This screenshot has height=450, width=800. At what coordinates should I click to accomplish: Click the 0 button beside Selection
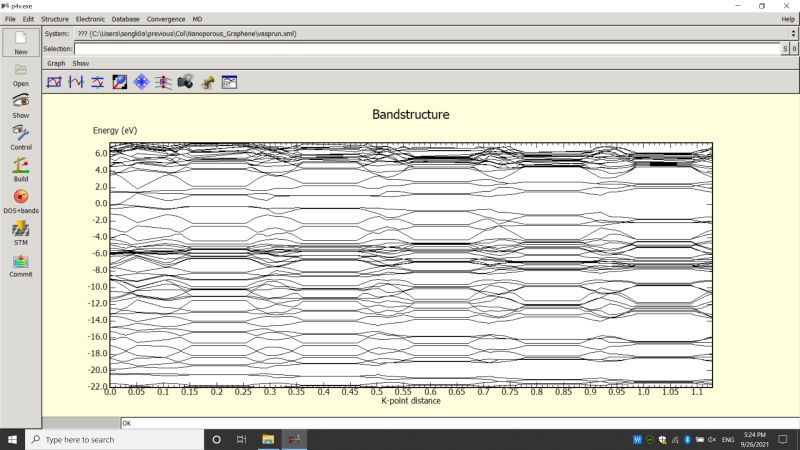(794, 48)
